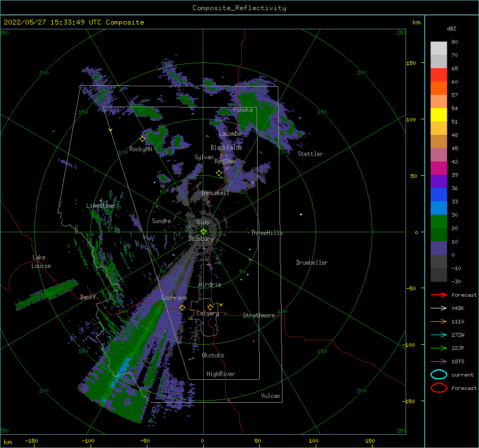This screenshot has height=448, width=479.
Task: Click the yellow km label at top right
Action: point(416,22)
